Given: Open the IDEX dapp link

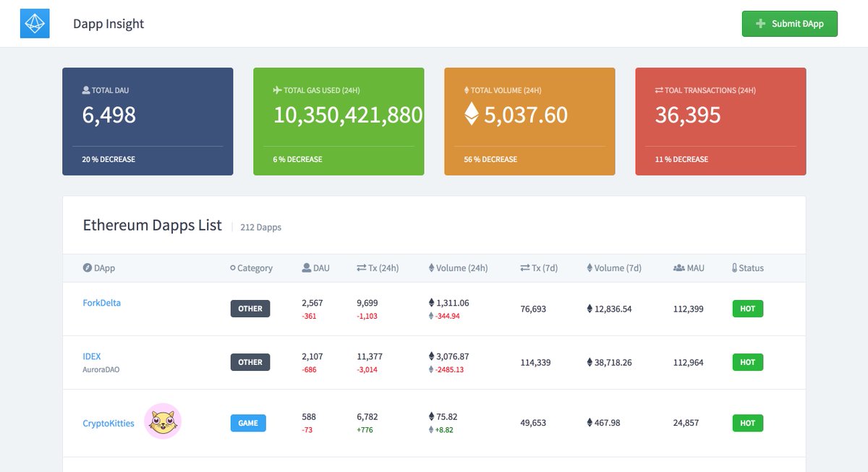Looking at the screenshot, I should tap(92, 356).
